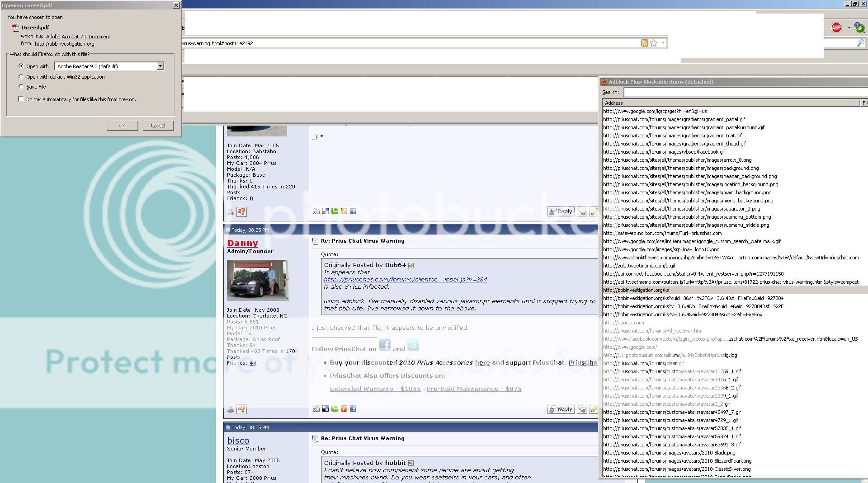Select Open with default Win32 application
The height and width of the screenshot is (483, 868).
point(21,77)
